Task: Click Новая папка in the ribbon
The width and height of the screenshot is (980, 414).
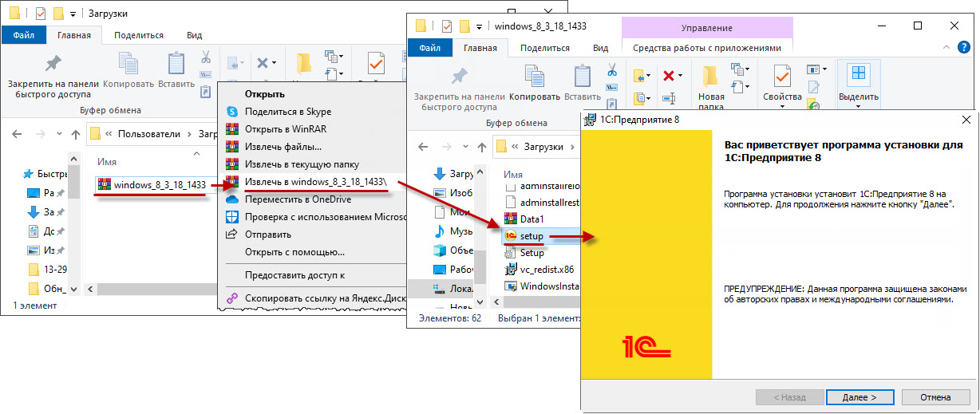Action: (x=711, y=88)
